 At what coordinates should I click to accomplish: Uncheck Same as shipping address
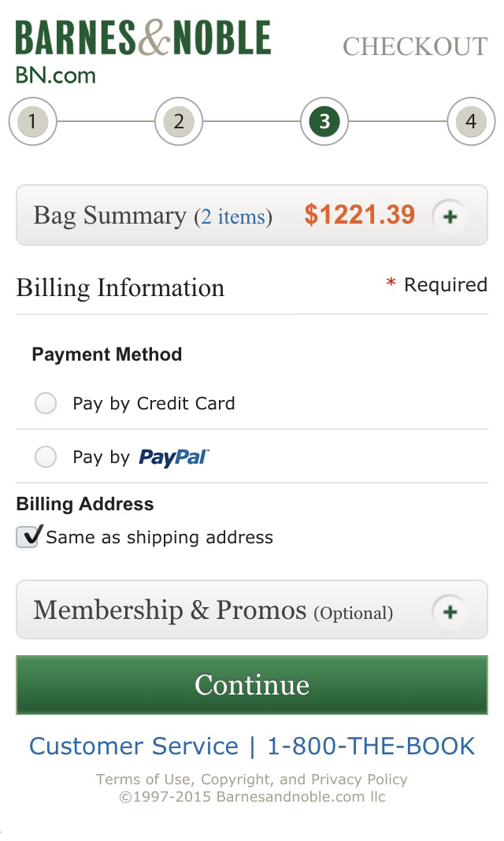(x=28, y=537)
